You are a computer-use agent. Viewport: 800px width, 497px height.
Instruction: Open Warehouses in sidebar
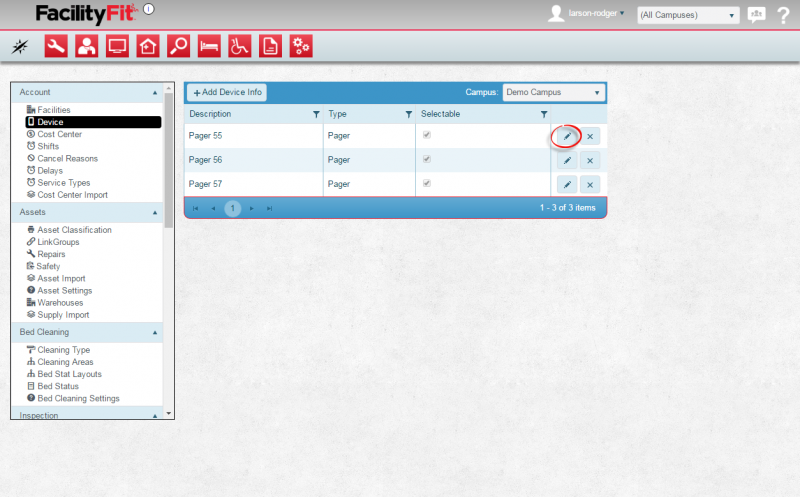click(60, 303)
